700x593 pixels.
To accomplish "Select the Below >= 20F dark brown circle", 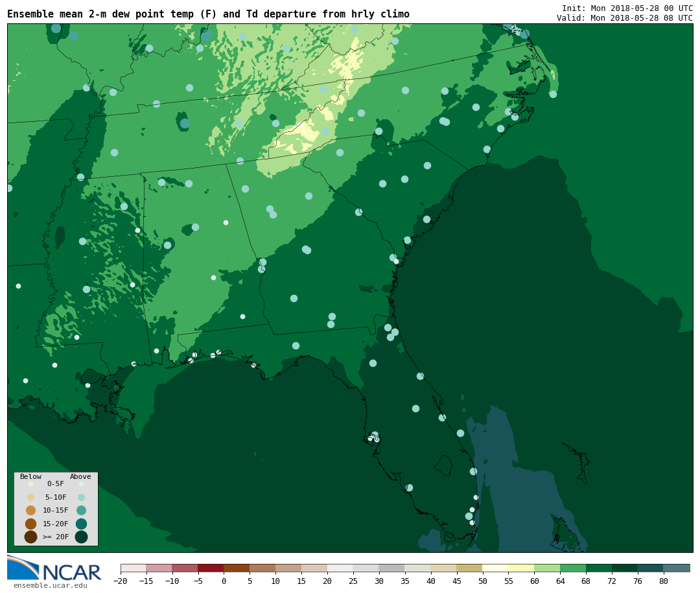I will click(x=31, y=537).
